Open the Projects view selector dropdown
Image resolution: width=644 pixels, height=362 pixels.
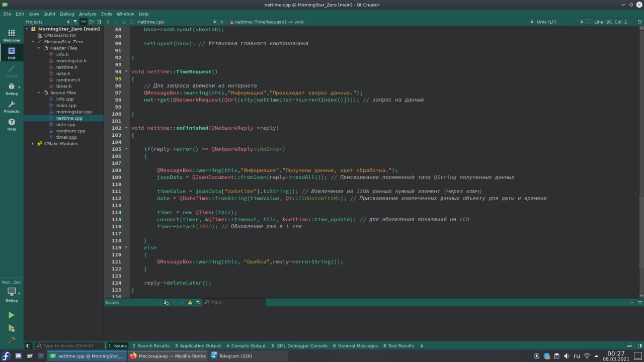coord(48,22)
